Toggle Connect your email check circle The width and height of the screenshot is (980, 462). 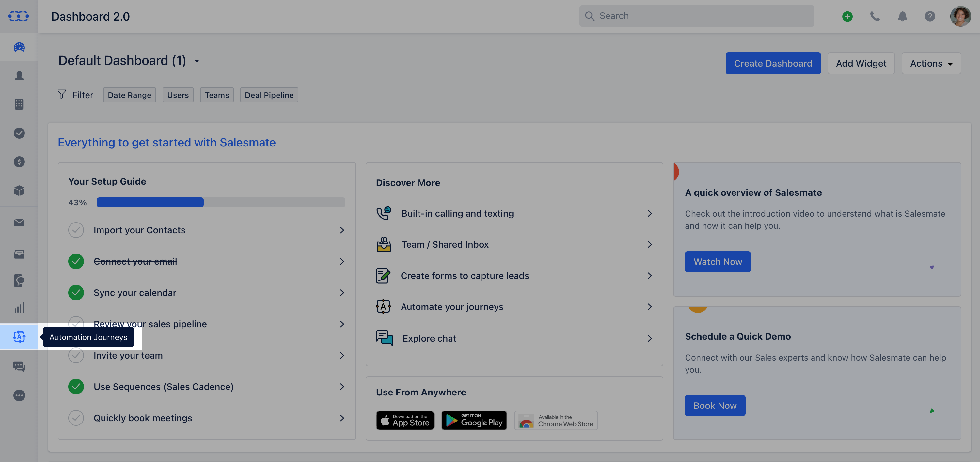tap(76, 261)
